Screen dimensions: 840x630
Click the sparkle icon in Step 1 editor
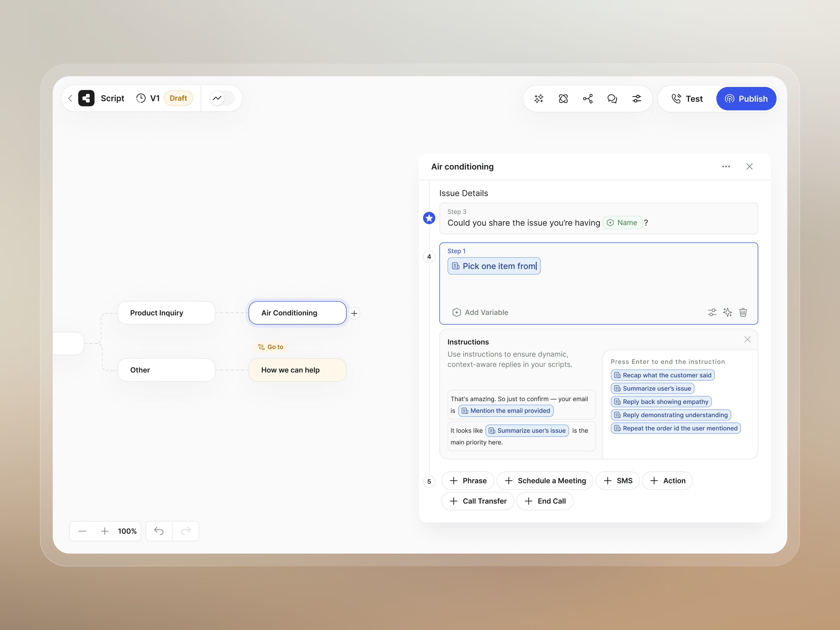727,312
